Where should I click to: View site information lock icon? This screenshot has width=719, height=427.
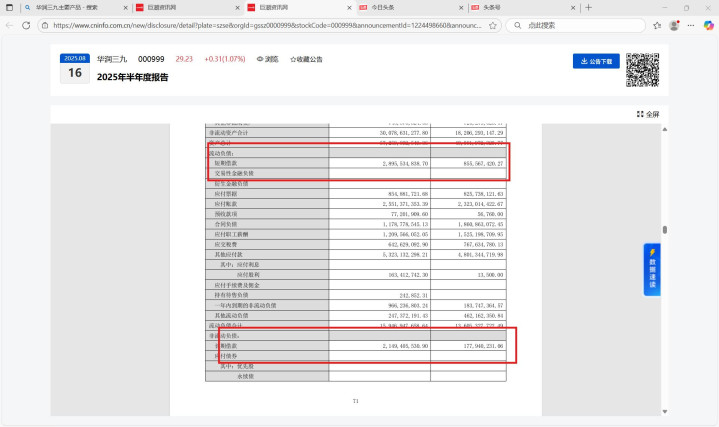[45, 26]
